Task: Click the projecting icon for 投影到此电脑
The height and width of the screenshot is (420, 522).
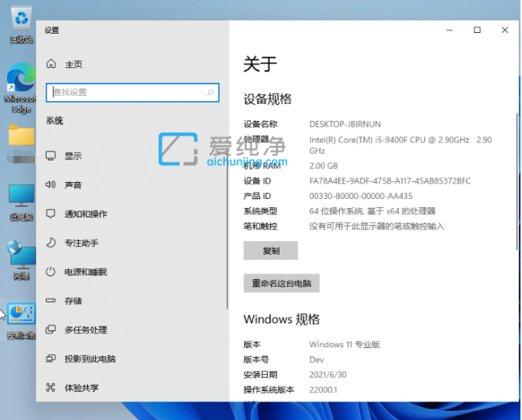Action: click(x=51, y=359)
